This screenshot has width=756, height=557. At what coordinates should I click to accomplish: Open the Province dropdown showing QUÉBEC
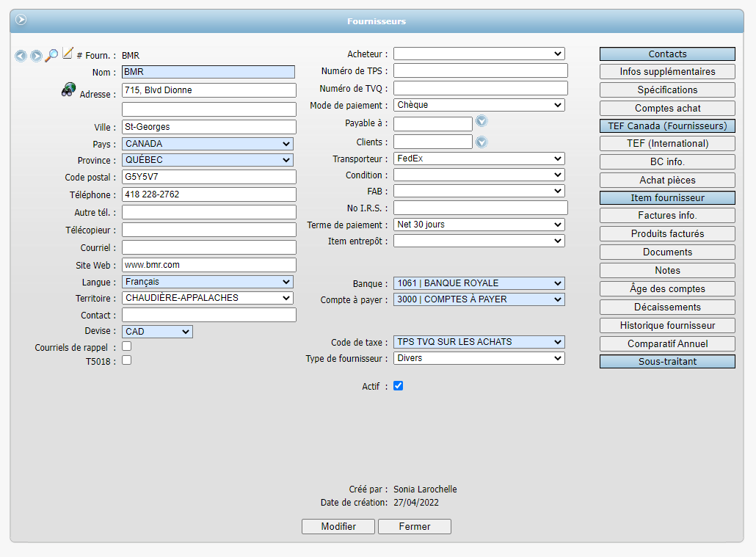[207, 160]
